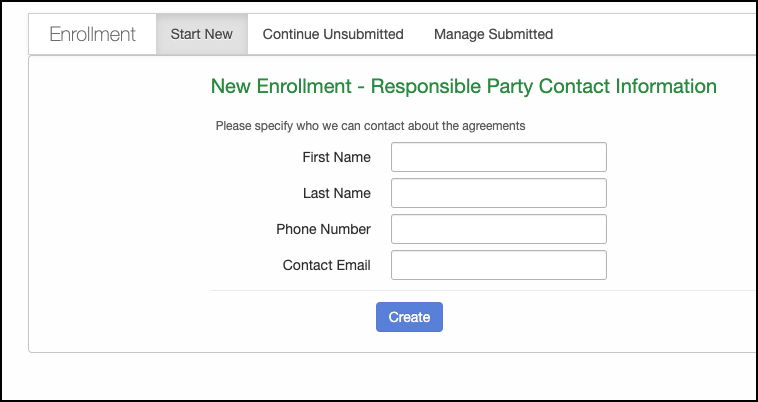Click into the Last Name input box
The width and height of the screenshot is (758, 402).
498,193
